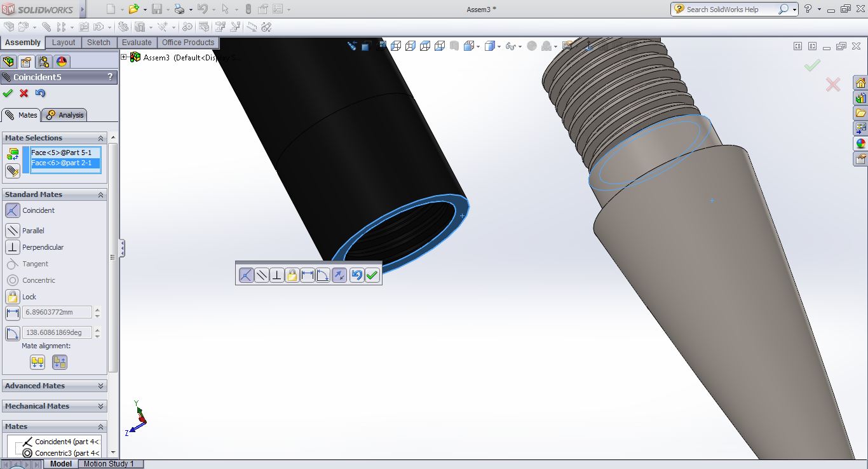The height and width of the screenshot is (469, 868).
Task: Accept the Coincident5 mate with green checkmark
Action: 8,93
